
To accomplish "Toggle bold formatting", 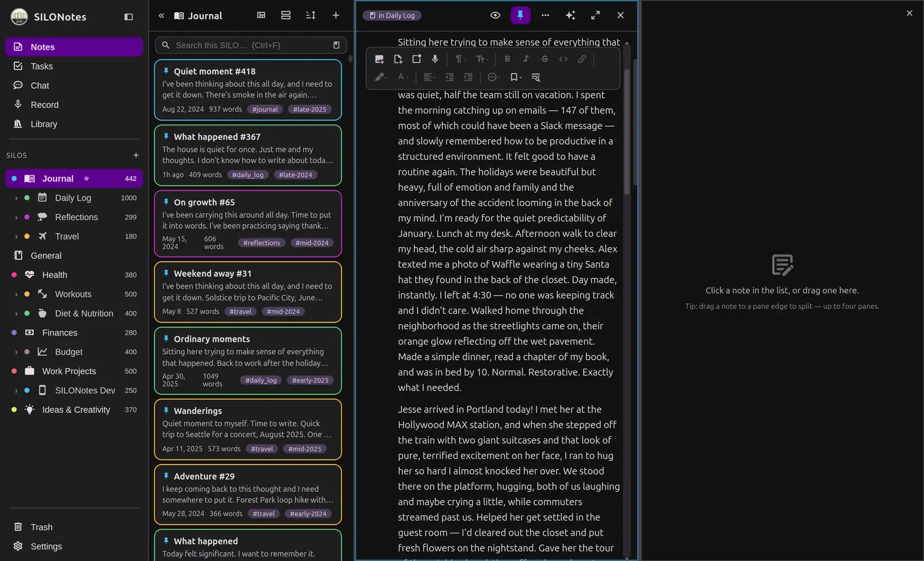I will tap(507, 59).
